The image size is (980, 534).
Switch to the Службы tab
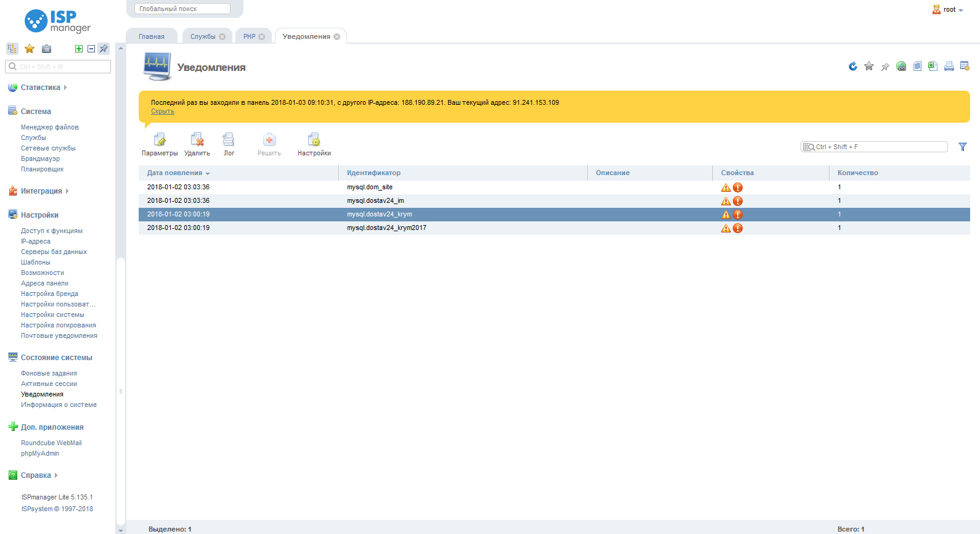click(203, 36)
